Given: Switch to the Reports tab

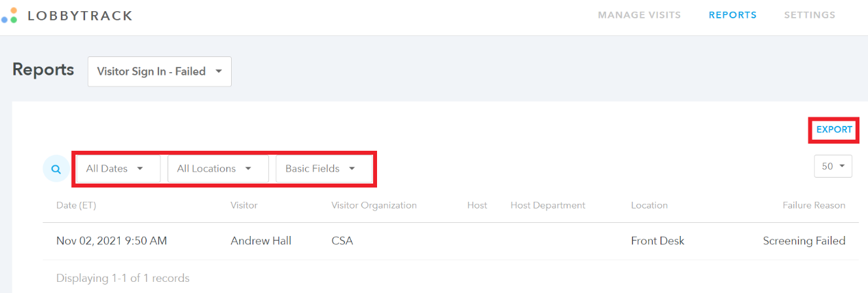Looking at the screenshot, I should [732, 15].
